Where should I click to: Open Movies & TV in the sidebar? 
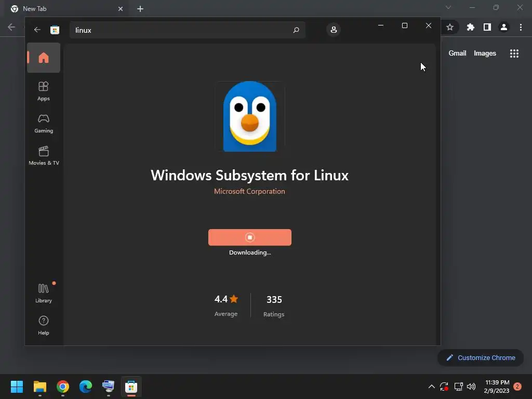44,155
